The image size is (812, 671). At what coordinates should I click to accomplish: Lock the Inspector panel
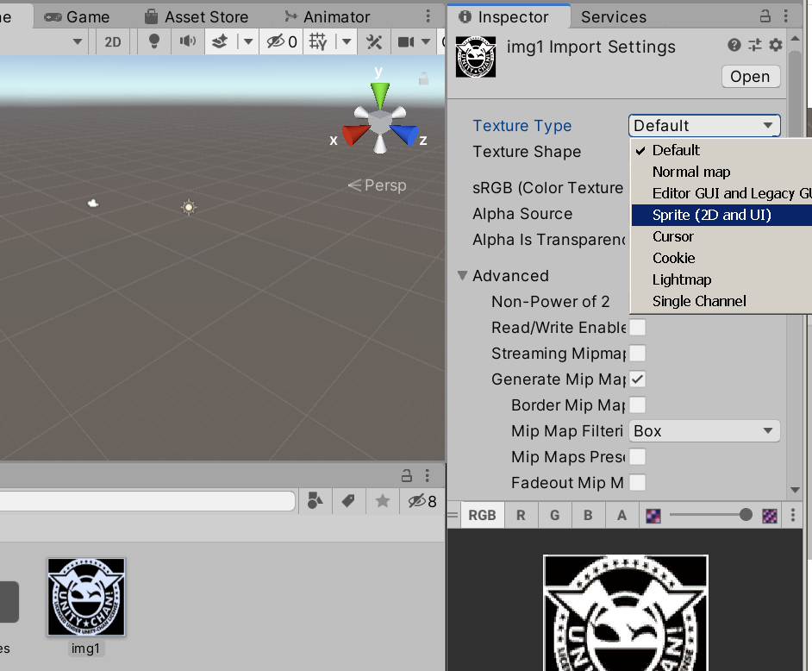[765, 16]
